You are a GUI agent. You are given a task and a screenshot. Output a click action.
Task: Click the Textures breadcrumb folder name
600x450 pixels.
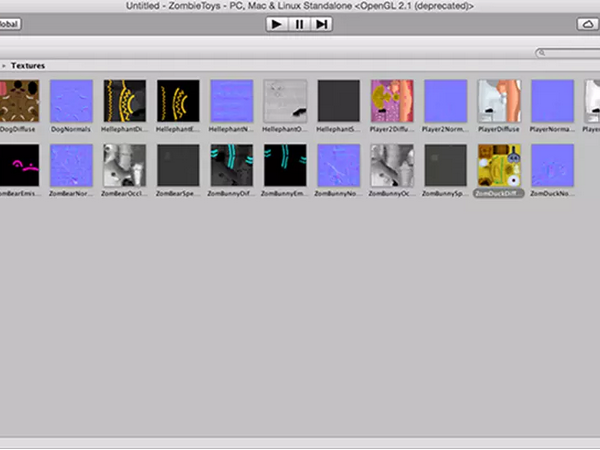pyautogui.click(x=28, y=66)
